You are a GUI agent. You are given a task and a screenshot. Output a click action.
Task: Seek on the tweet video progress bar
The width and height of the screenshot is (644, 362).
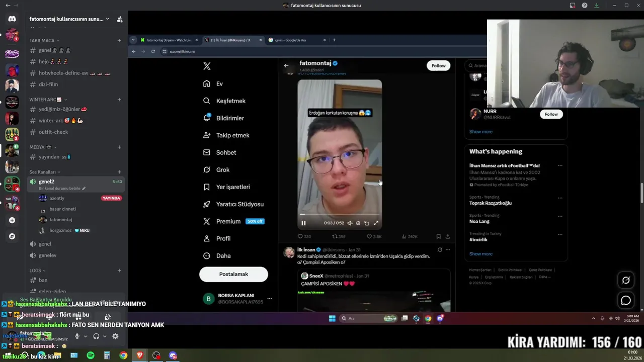point(340,215)
